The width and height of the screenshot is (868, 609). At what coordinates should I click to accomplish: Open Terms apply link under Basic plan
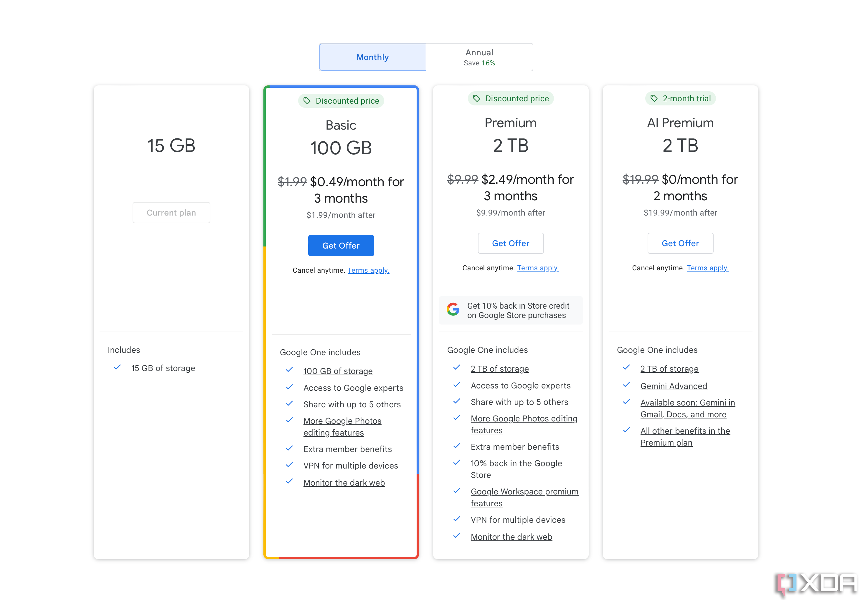pos(368,271)
